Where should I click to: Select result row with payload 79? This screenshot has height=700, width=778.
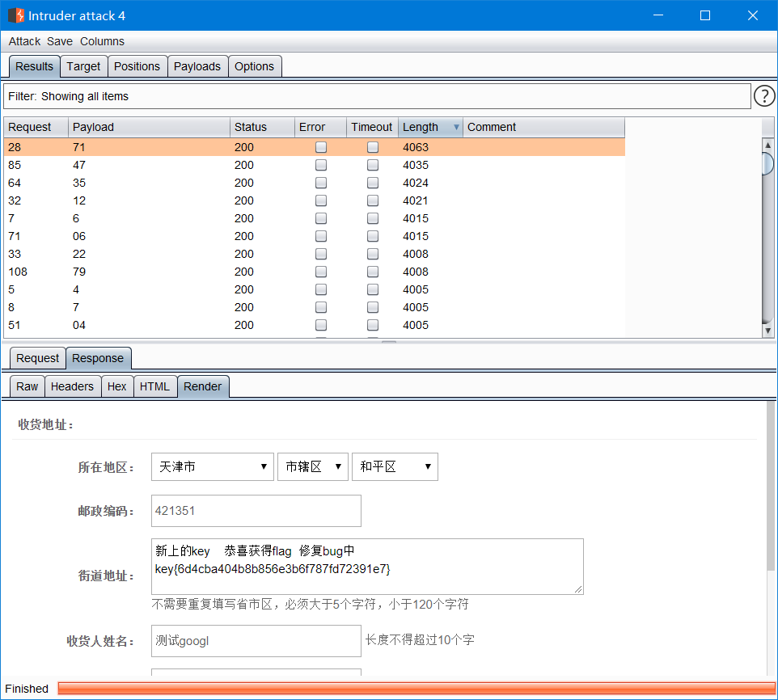click(314, 272)
